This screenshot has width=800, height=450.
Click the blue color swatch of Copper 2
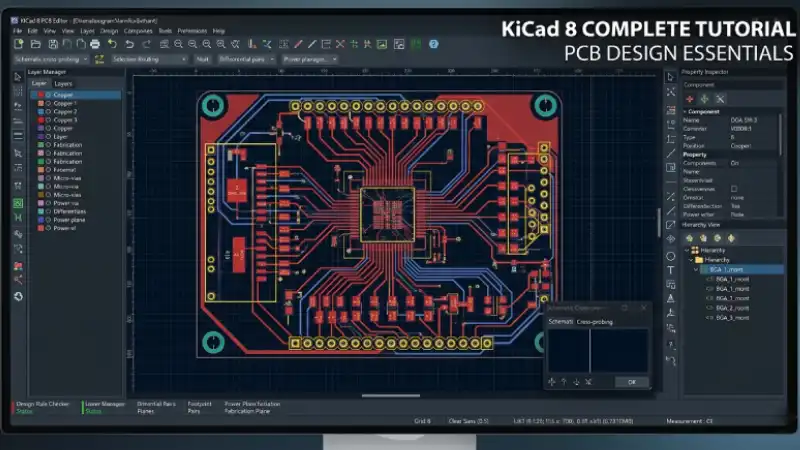click(x=41, y=112)
